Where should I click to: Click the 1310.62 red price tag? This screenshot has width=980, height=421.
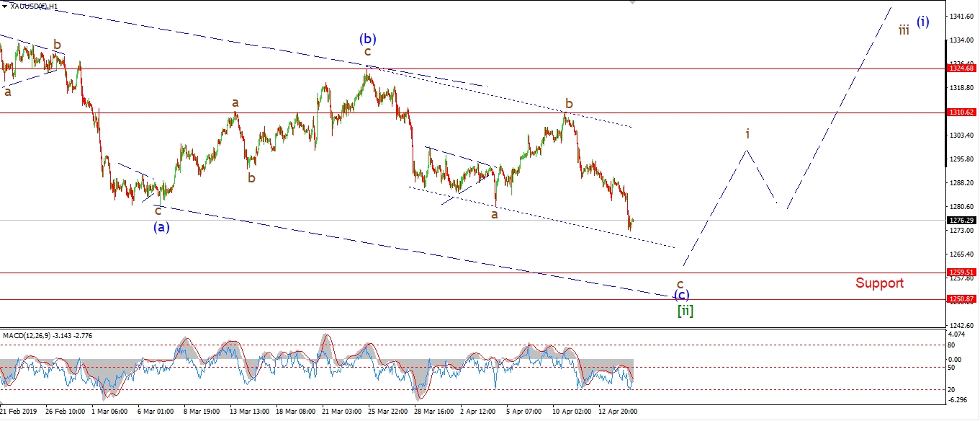(x=962, y=112)
